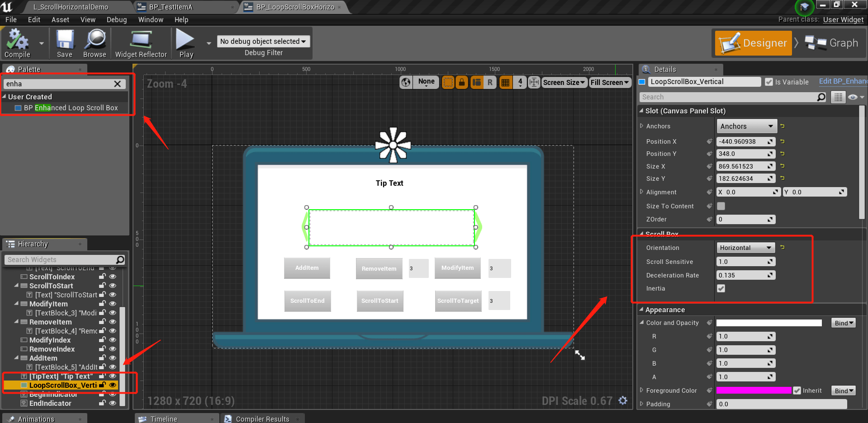The image size is (868, 423).
Task: Click the Compile icon in the toolbar
Action: (17, 43)
